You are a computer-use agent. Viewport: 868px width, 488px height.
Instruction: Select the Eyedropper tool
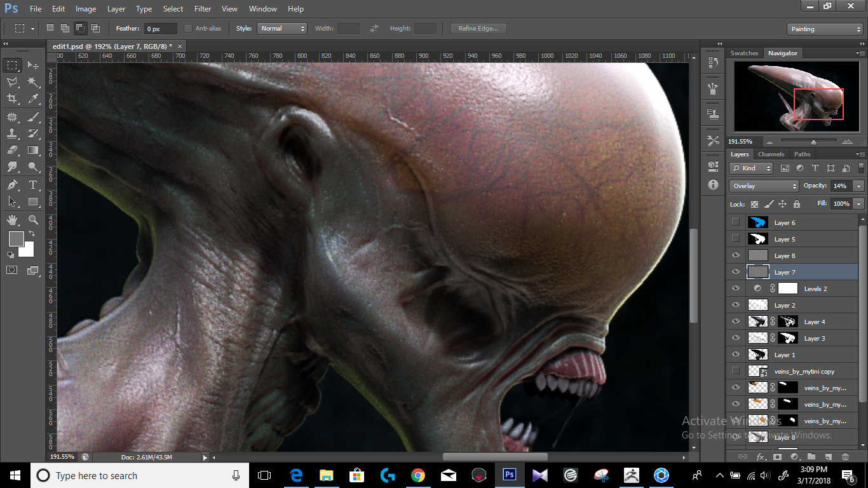33,99
